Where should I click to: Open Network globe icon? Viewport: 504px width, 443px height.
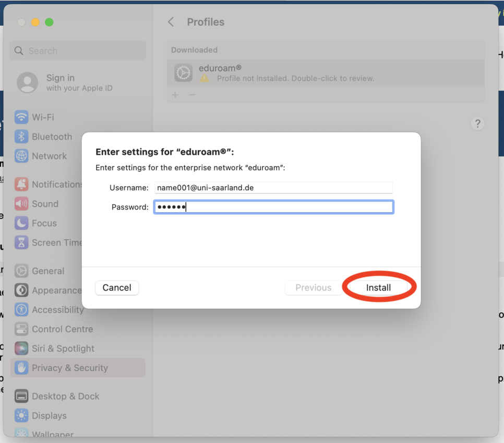pos(21,156)
